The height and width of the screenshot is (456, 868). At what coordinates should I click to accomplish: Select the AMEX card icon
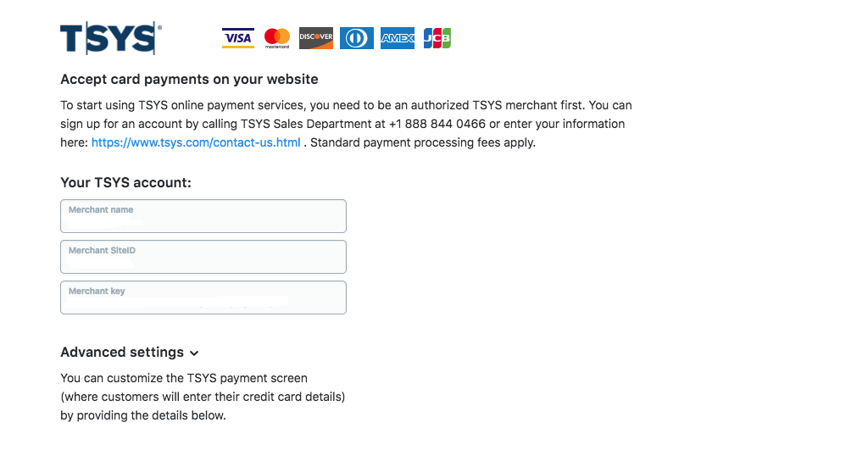[398, 38]
